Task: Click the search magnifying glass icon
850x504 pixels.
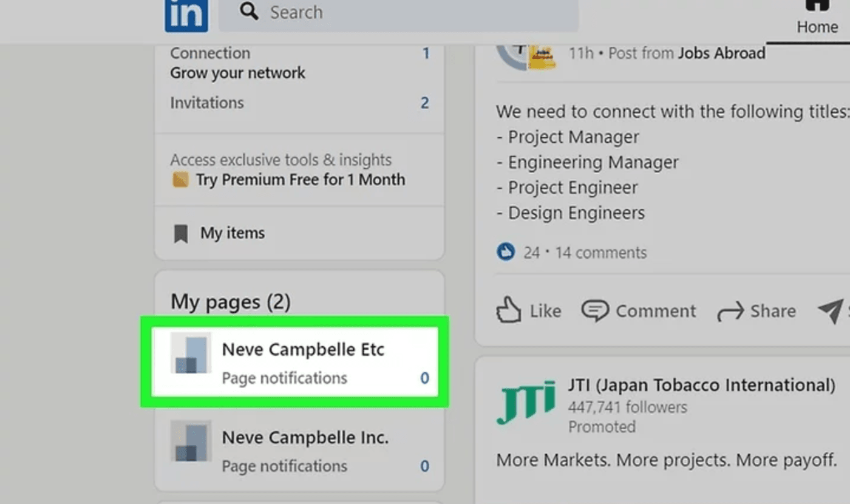Action: click(x=248, y=12)
